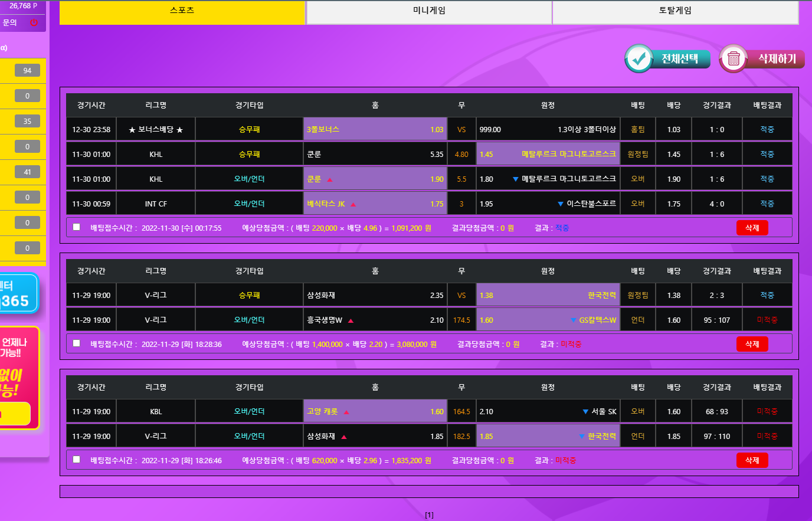Viewport: 812px width, 521px height.
Task: Open the 토탈게임 tab
Action: click(x=675, y=11)
